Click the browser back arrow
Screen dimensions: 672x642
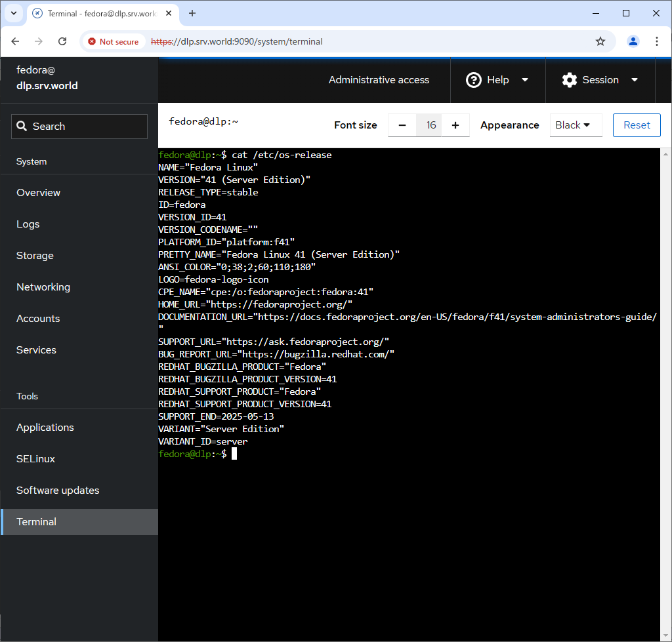click(x=16, y=41)
